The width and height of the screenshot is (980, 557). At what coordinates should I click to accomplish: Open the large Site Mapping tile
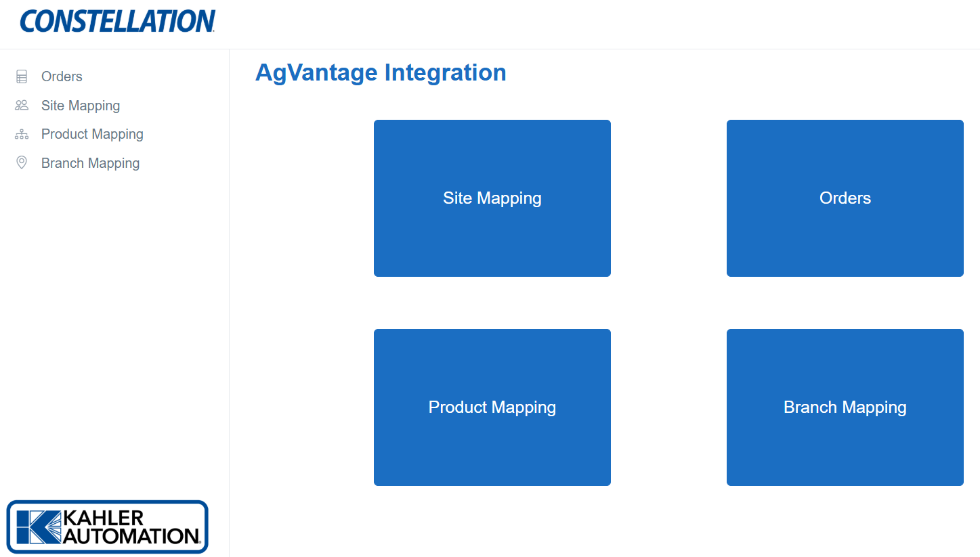click(492, 198)
